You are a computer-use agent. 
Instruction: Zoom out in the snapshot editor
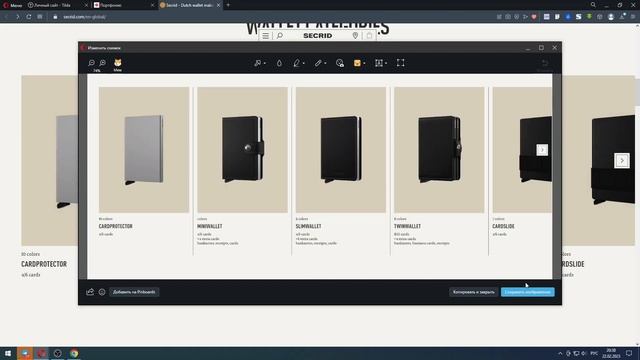click(x=91, y=63)
